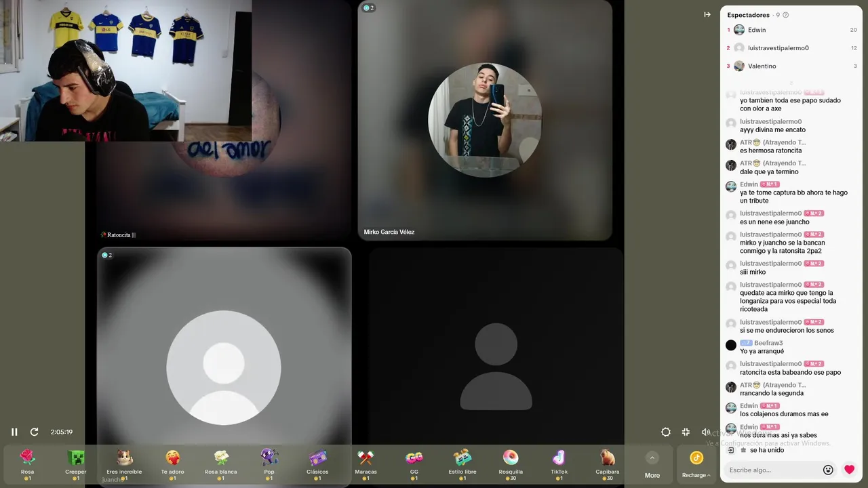Click the 'se ha unido' join notice

click(767, 450)
